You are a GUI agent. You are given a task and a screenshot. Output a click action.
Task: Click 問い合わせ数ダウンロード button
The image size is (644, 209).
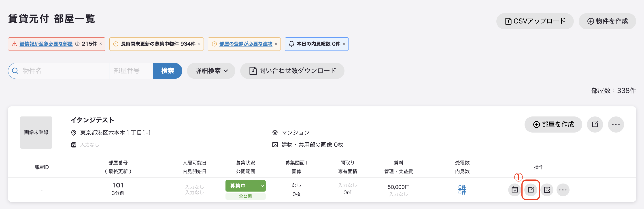click(x=292, y=71)
